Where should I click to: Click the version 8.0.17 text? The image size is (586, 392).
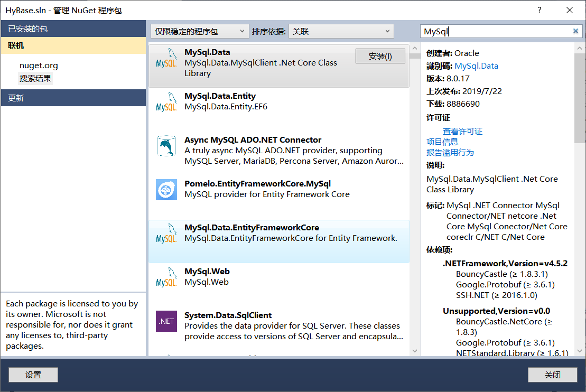(458, 79)
